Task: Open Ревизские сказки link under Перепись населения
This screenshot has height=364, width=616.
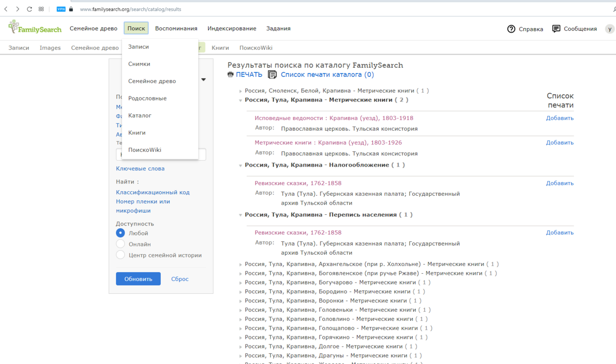Action: pos(298,233)
